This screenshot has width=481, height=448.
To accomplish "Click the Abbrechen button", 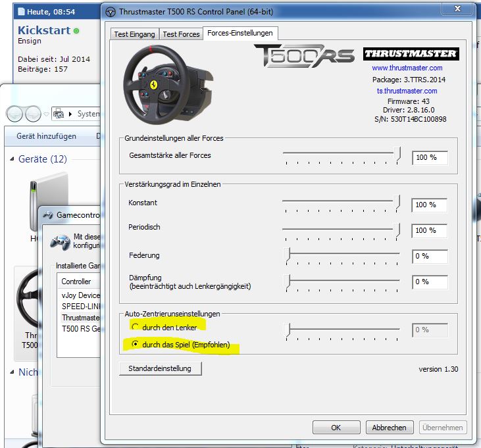I will (390, 427).
